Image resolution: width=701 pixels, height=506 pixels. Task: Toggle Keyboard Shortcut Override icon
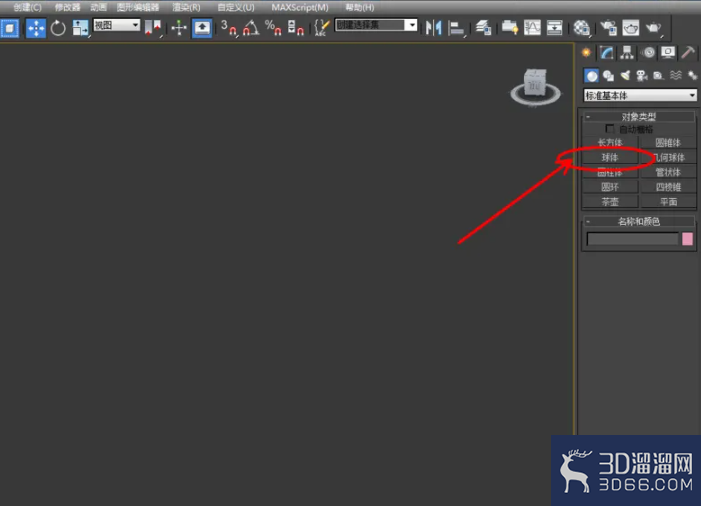pyautogui.click(x=202, y=28)
